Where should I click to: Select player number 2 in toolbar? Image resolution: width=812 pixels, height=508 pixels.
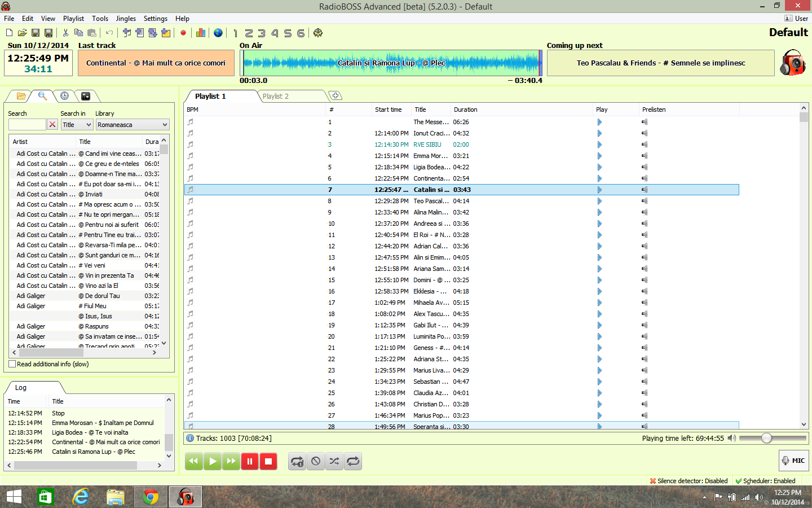tap(249, 33)
